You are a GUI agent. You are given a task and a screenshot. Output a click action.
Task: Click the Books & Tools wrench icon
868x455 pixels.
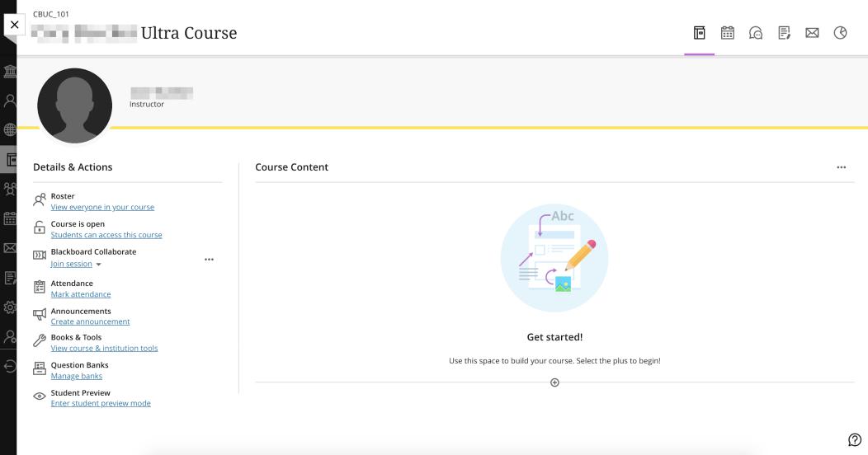click(x=40, y=340)
